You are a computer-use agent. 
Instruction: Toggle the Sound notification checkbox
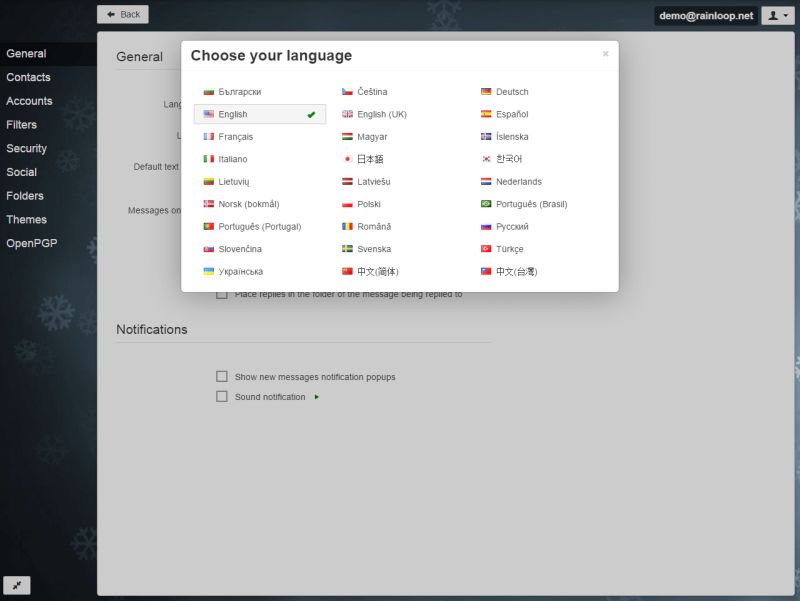(x=221, y=396)
